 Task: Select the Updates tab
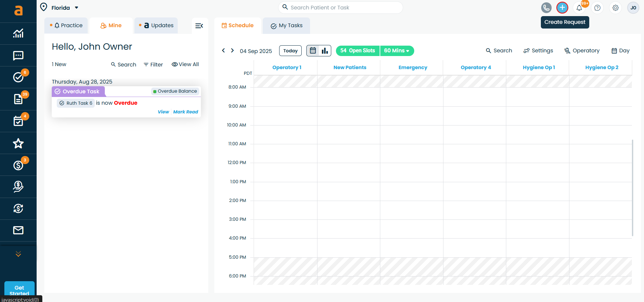157,26
